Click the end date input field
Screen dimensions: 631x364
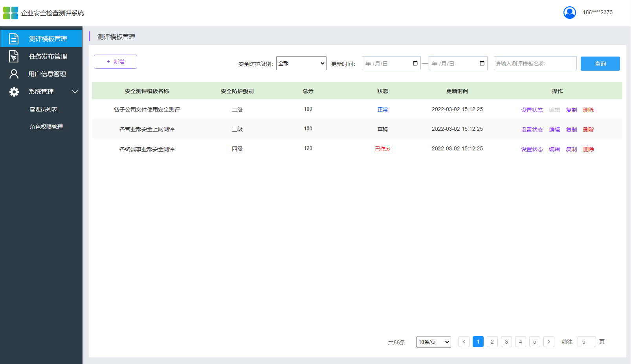458,63
